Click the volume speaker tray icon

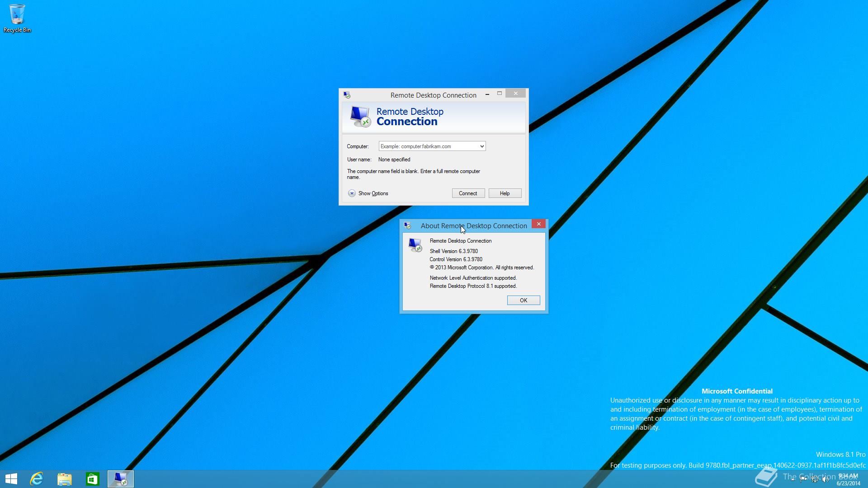pos(826,479)
